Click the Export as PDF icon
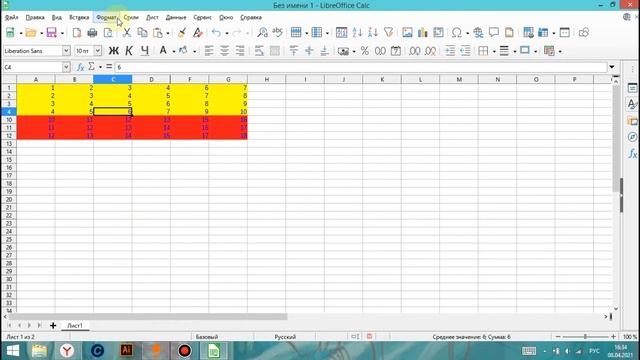 click(x=77, y=33)
